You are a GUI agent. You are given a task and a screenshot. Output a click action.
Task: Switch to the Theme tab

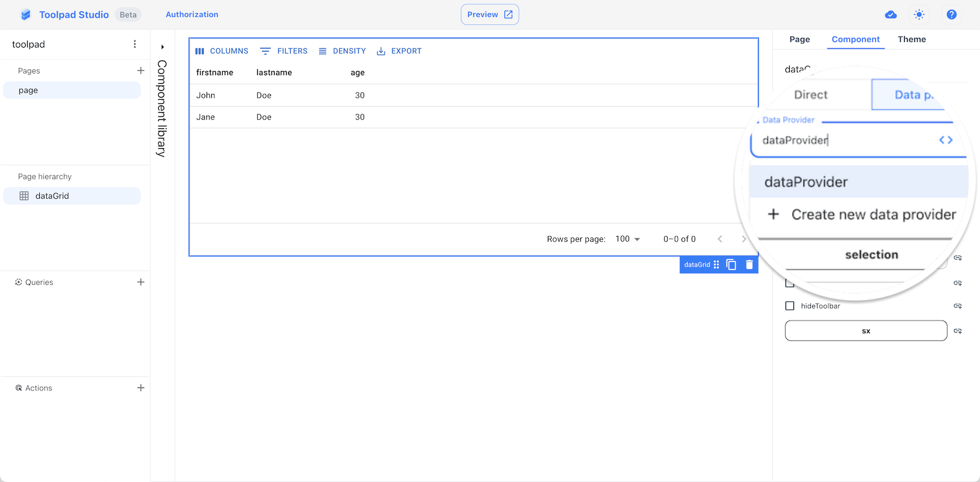tap(911, 39)
